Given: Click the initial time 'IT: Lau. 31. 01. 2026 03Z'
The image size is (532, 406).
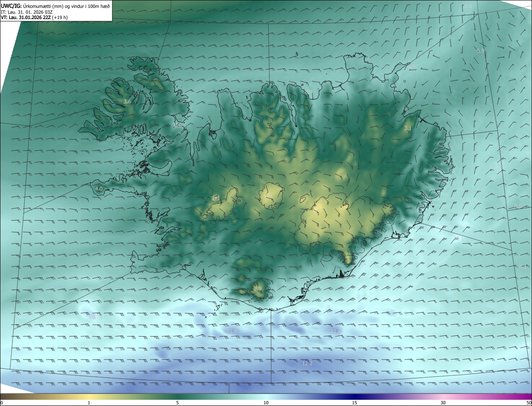Looking at the screenshot, I should pos(27,12).
